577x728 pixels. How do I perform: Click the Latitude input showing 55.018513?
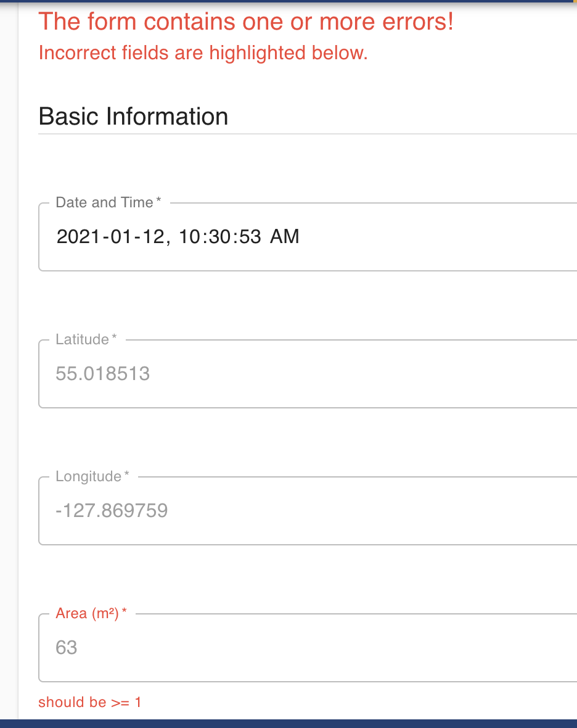[102, 373]
